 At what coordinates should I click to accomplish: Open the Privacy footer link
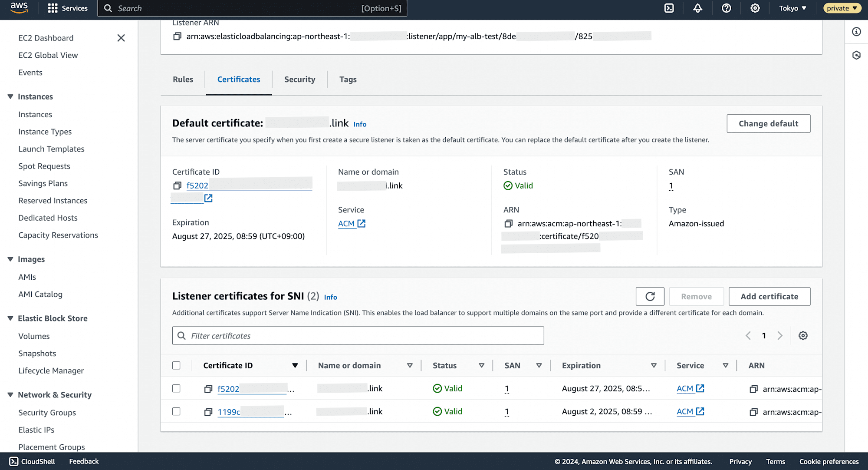(x=740, y=462)
